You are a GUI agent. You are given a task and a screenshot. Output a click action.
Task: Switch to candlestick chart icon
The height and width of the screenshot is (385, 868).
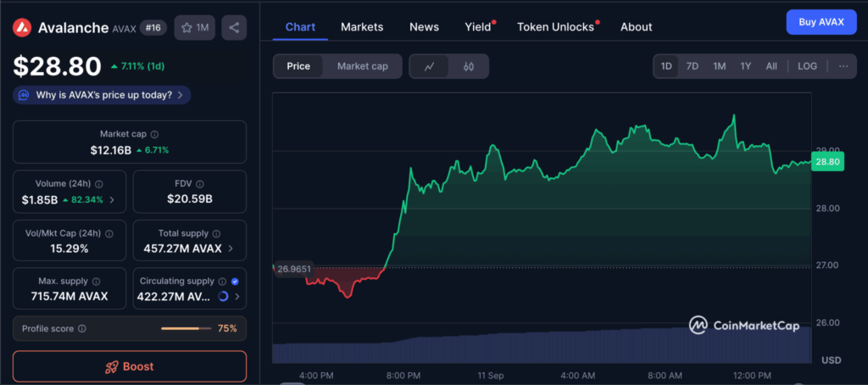pos(469,66)
